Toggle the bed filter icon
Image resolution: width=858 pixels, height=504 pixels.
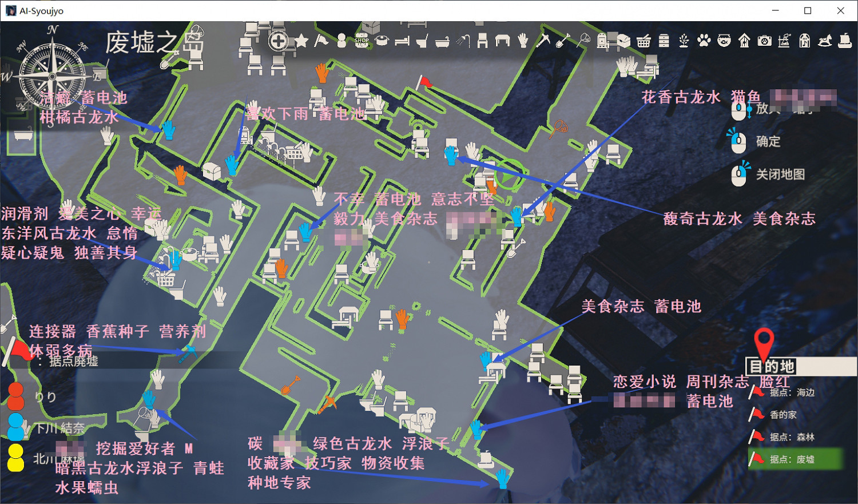402,41
